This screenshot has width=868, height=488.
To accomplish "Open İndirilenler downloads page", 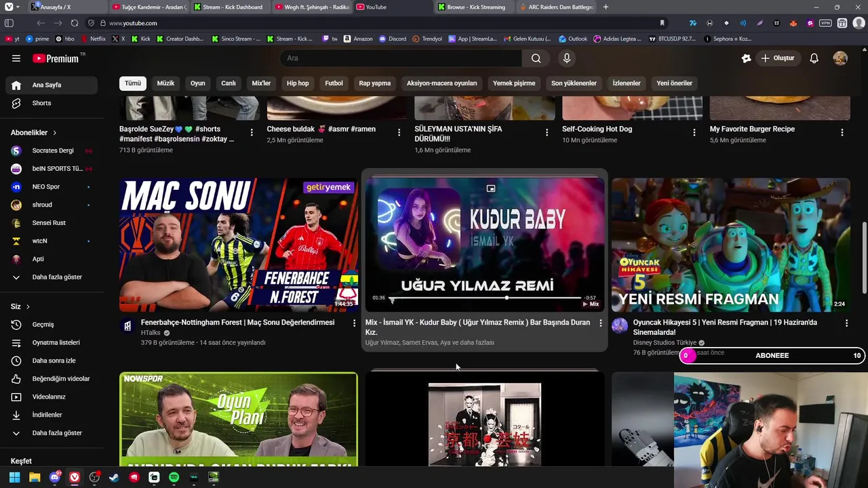I will pyautogui.click(x=52, y=415).
